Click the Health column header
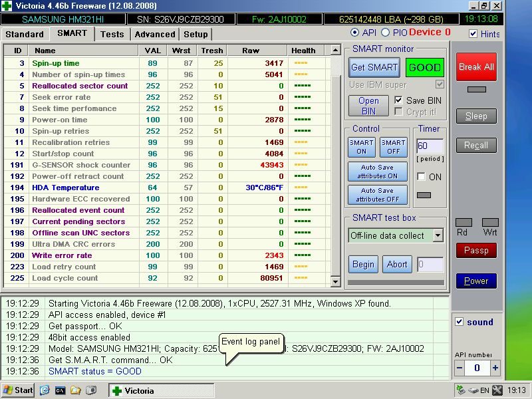The image size is (532, 399). [306, 51]
